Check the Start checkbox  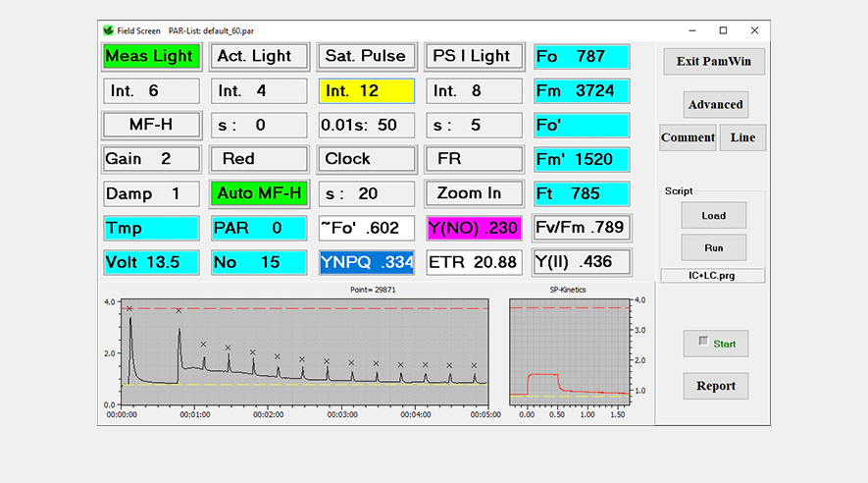coord(703,342)
